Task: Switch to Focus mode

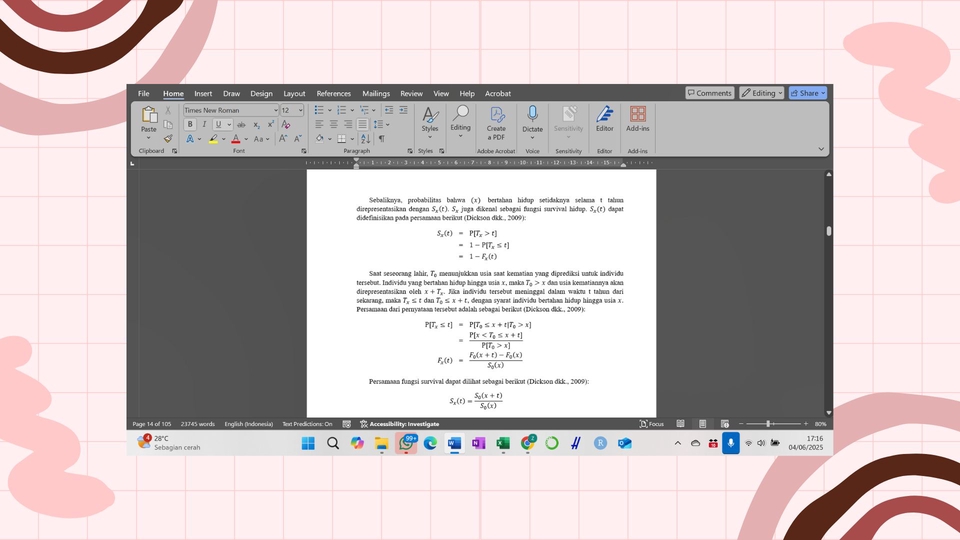Action: point(651,424)
